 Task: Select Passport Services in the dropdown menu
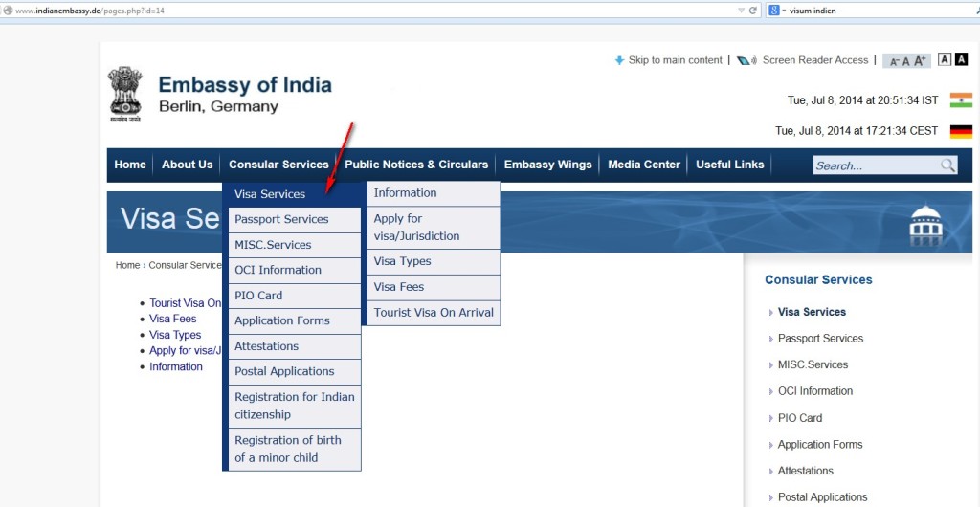tap(295, 220)
